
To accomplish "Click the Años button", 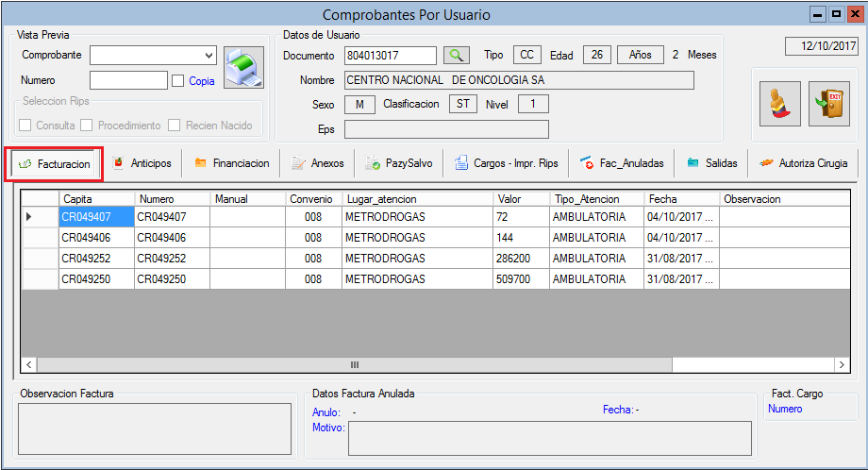I will (640, 55).
